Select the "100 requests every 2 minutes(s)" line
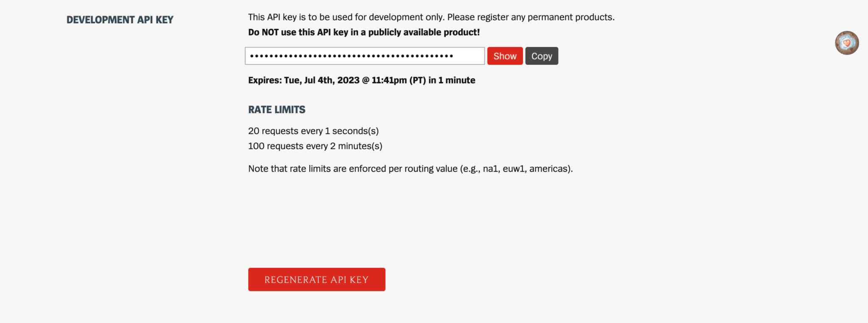The image size is (868, 323). pos(315,146)
